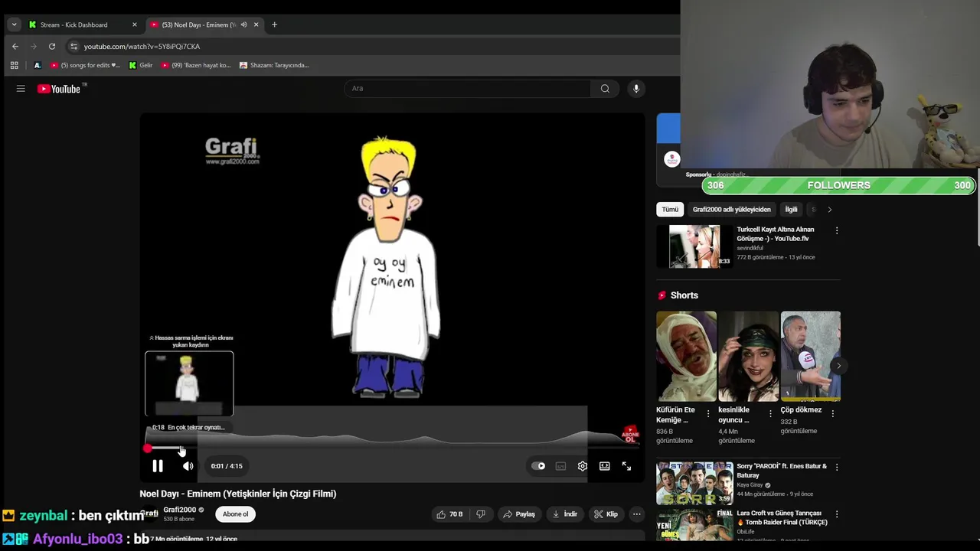Toggle the autoplay switch in the player
Screen dimensions: 980x551
coord(539,466)
